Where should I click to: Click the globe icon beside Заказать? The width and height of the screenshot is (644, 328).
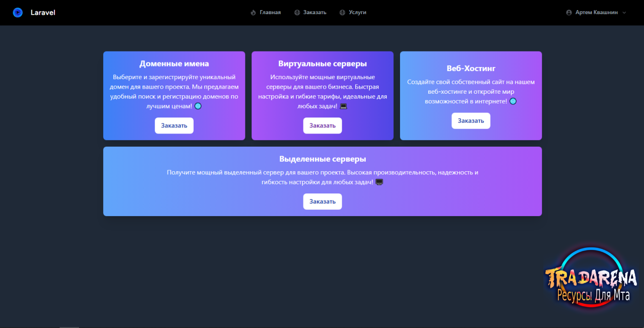(297, 13)
